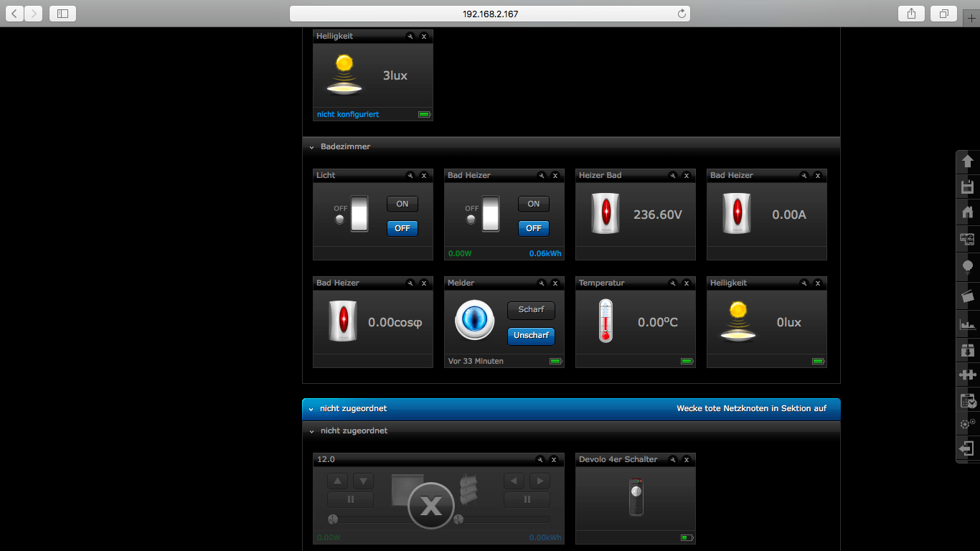
Task: Click the left slider knob on 12.0 widget
Action: point(333,519)
